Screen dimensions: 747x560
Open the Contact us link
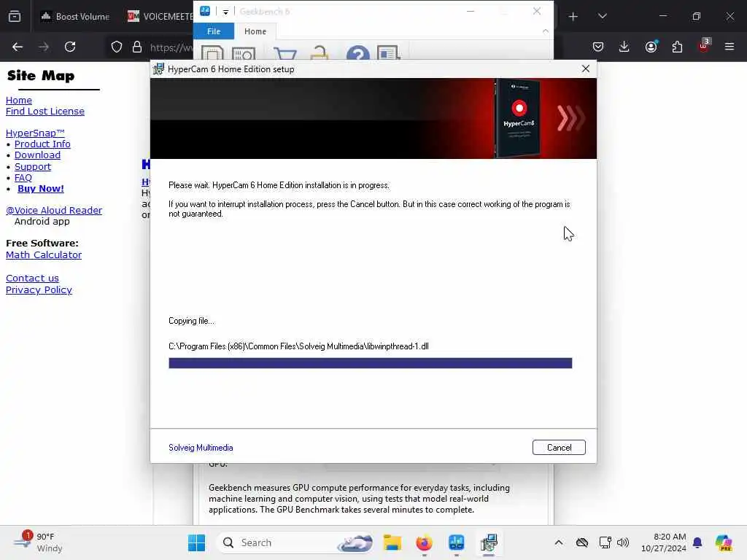(32, 278)
